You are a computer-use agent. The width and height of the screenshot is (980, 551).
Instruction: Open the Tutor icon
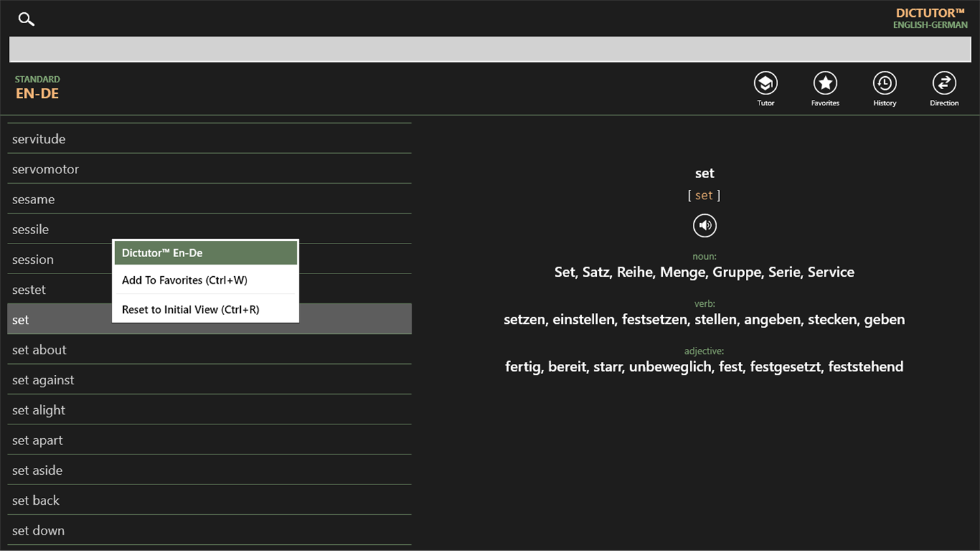(766, 83)
